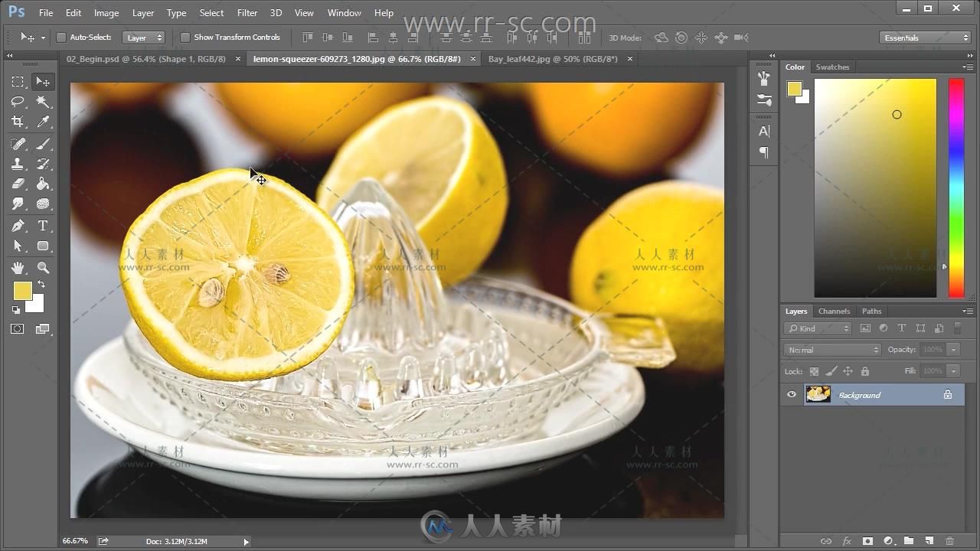Click the hue slider strip

click(956, 187)
